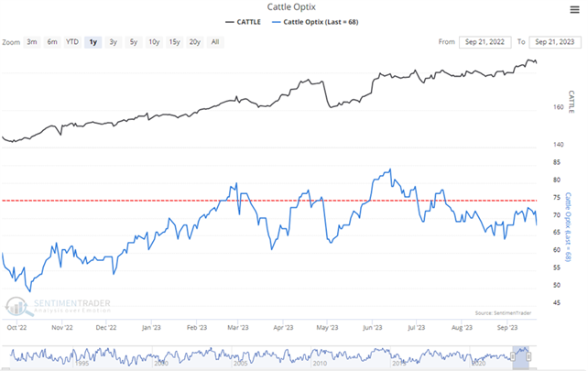Select the 6m zoom range
Viewport: 588px width, 371px height.
point(52,42)
